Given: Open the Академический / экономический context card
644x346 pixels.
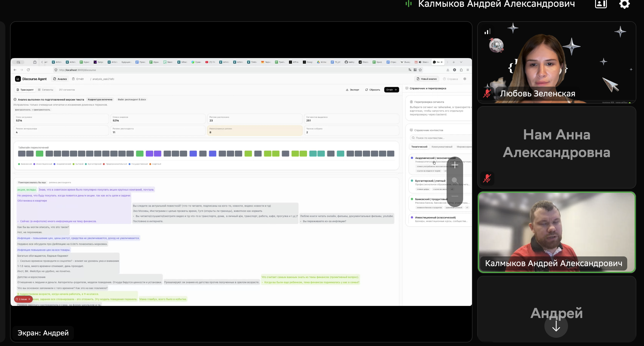Looking at the screenshot, I should pos(440,164).
